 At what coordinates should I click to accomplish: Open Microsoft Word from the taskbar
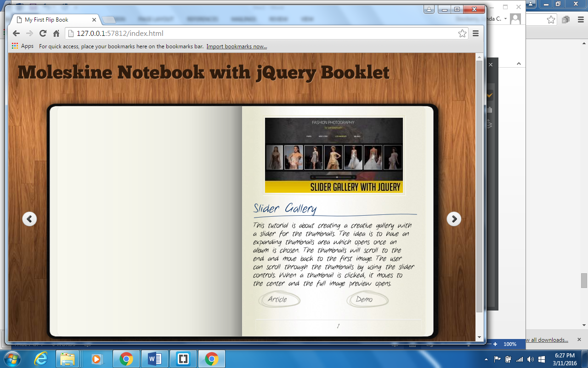(154, 359)
